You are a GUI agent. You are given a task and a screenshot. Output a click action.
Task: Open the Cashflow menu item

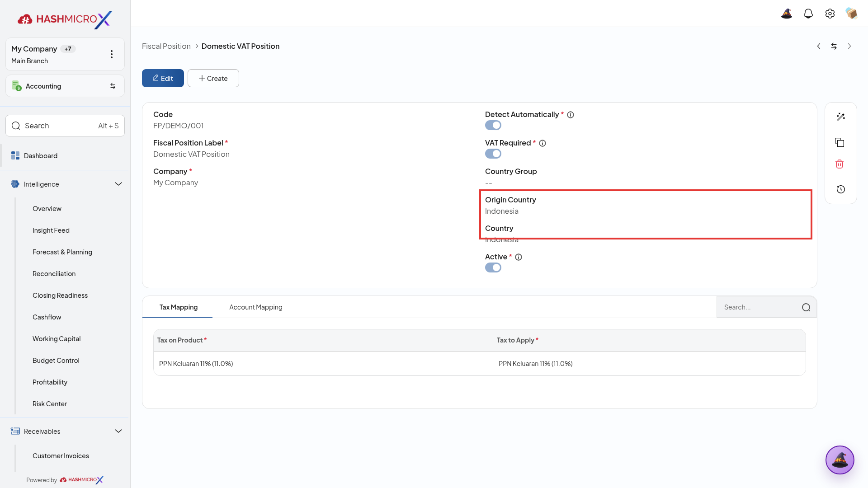pyautogui.click(x=47, y=317)
